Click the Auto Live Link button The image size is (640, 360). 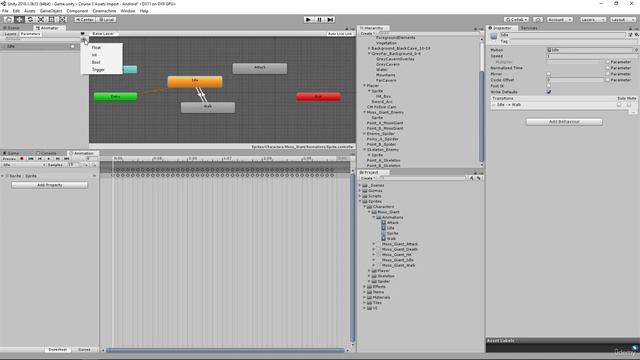pyautogui.click(x=340, y=33)
